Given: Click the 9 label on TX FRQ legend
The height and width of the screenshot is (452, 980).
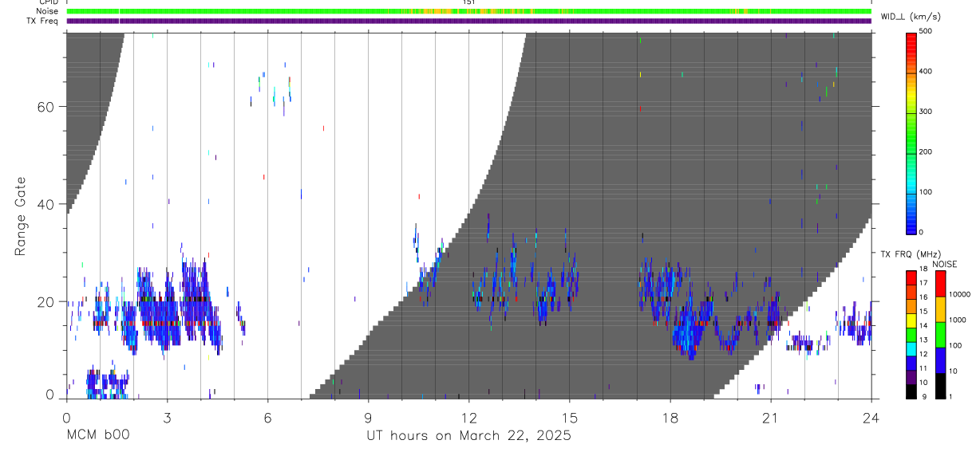Looking at the screenshot, I should pos(924,396).
